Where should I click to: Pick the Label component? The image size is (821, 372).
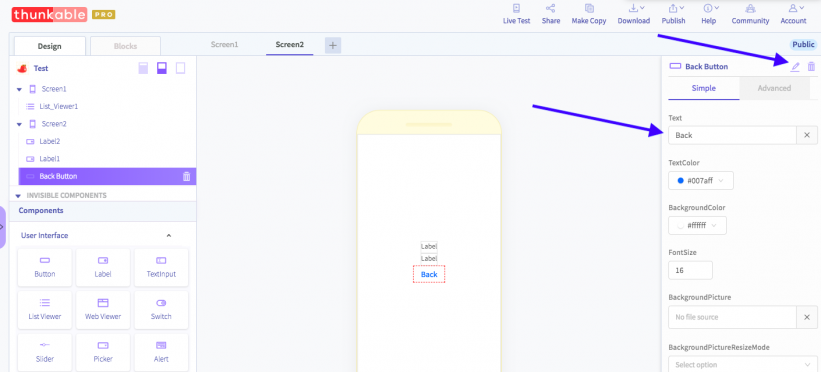pos(103,267)
